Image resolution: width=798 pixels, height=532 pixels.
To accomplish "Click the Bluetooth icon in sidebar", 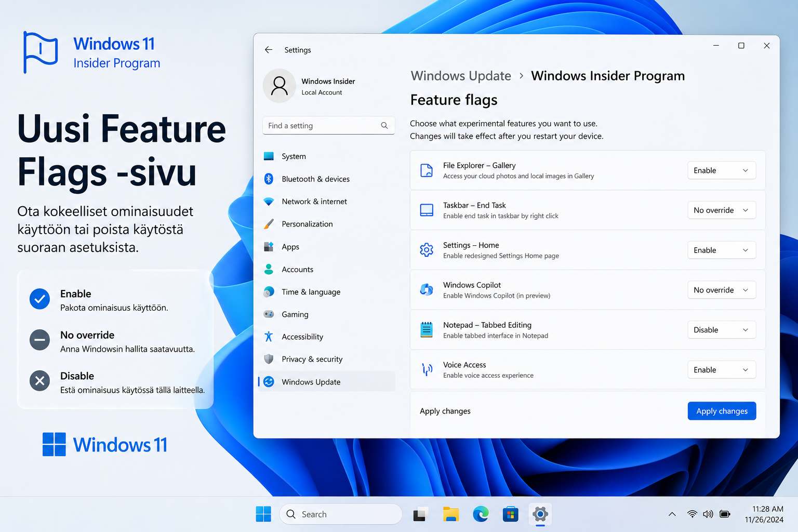I will pos(269,179).
